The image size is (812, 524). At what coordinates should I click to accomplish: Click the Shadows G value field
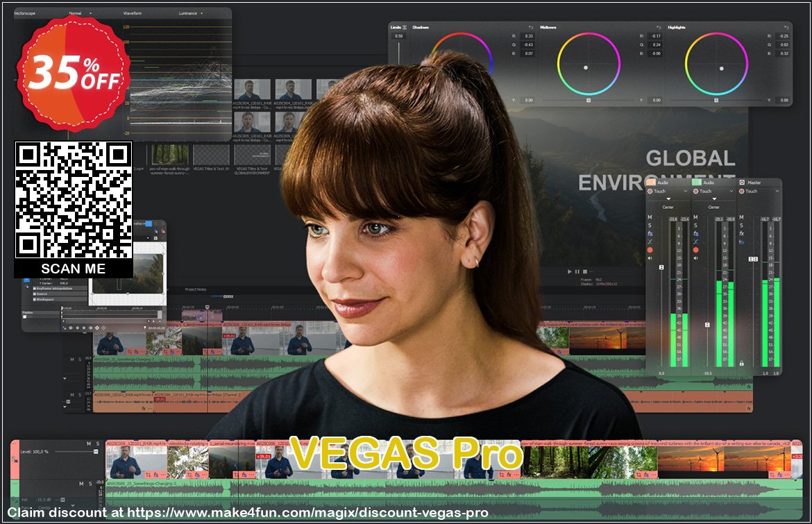(529, 45)
